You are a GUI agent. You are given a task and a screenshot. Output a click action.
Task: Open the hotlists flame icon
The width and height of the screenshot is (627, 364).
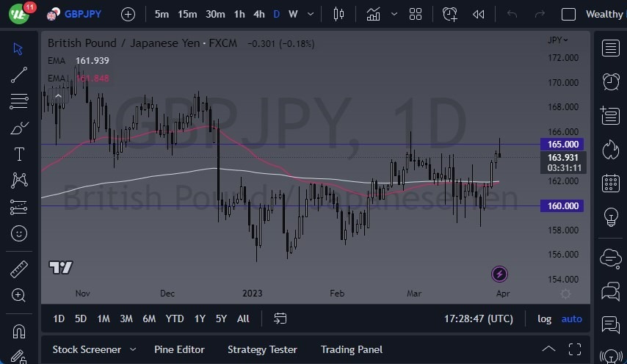(611, 150)
